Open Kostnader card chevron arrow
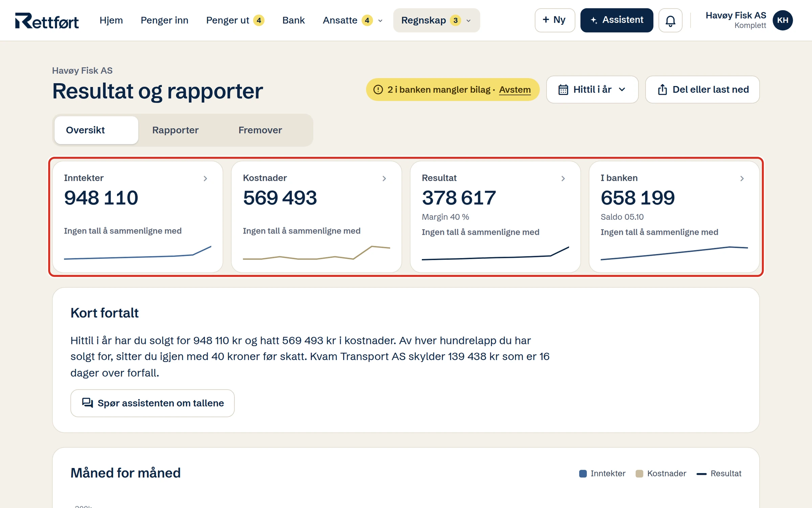Image resolution: width=812 pixels, height=508 pixels. pyautogui.click(x=384, y=178)
